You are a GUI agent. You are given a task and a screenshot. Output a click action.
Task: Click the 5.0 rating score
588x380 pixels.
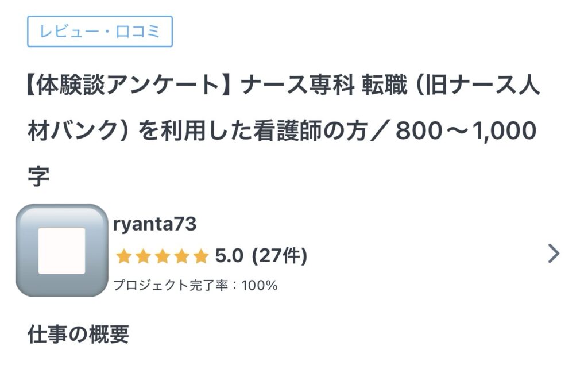(229, 256)
